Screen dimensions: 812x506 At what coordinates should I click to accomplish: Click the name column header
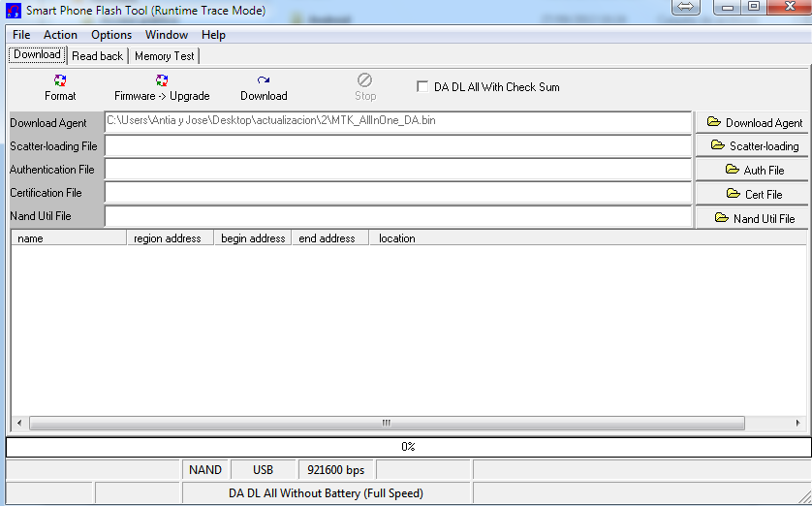coord(69,238)
